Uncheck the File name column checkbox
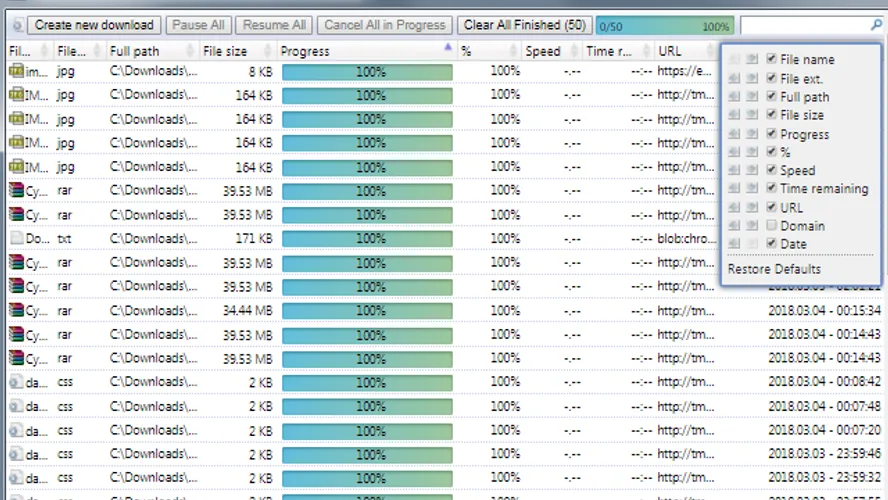888x500 pixels. click(771, 58)
